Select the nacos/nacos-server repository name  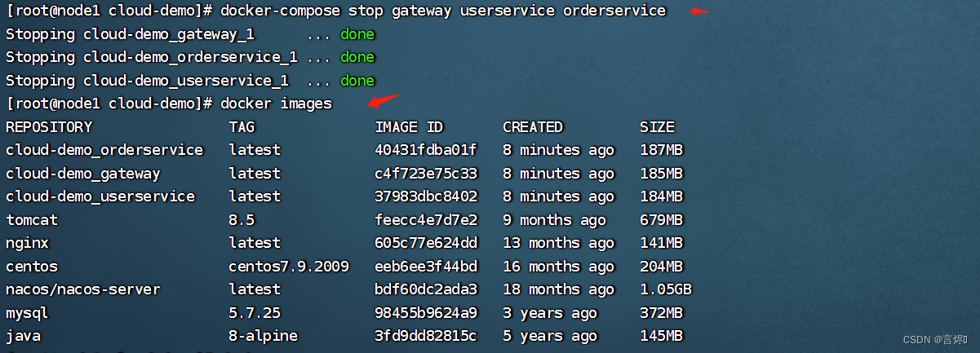(x=83, y=289)
